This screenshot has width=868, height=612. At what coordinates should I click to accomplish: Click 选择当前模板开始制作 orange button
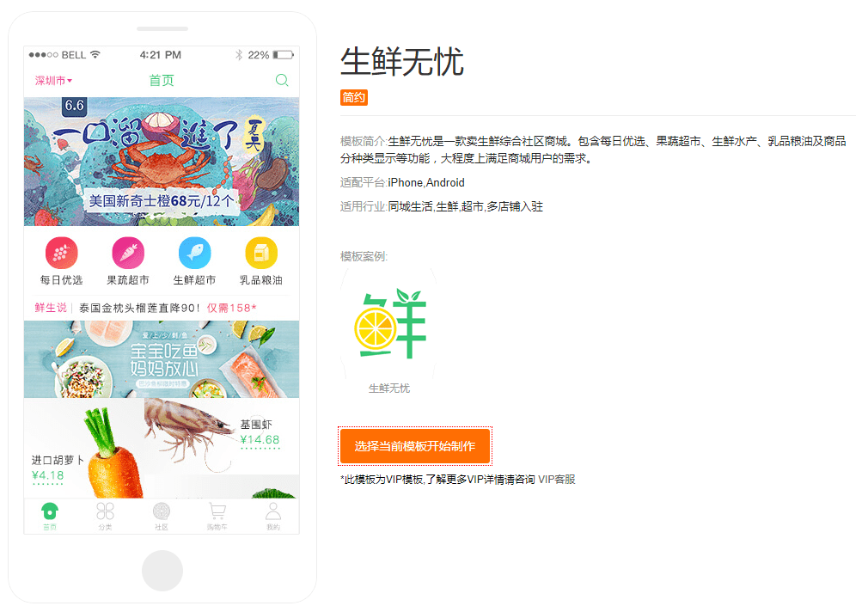point(415,446)
